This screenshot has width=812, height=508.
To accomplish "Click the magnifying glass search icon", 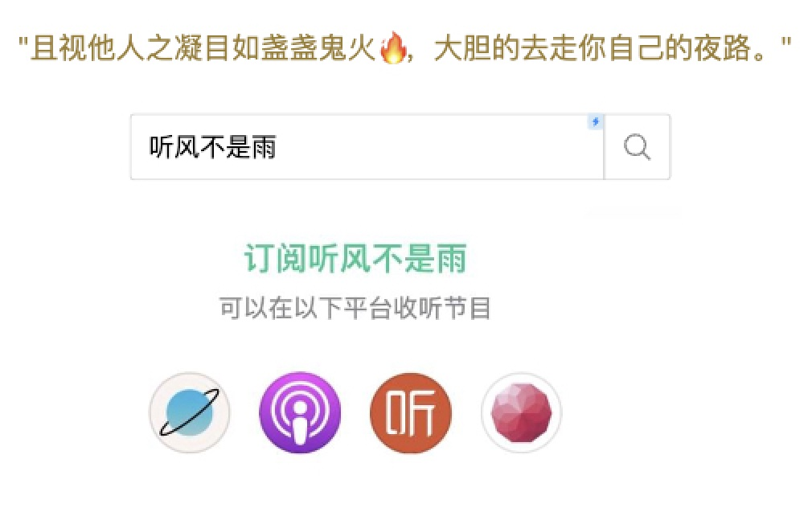I will pyautogui.click(x=637, y=147).
